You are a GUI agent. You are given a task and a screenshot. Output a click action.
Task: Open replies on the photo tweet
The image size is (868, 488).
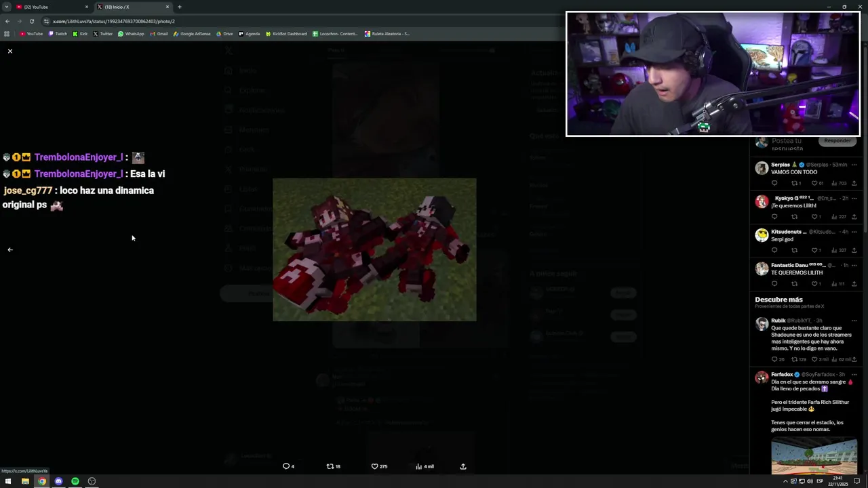tap(288, 466)
